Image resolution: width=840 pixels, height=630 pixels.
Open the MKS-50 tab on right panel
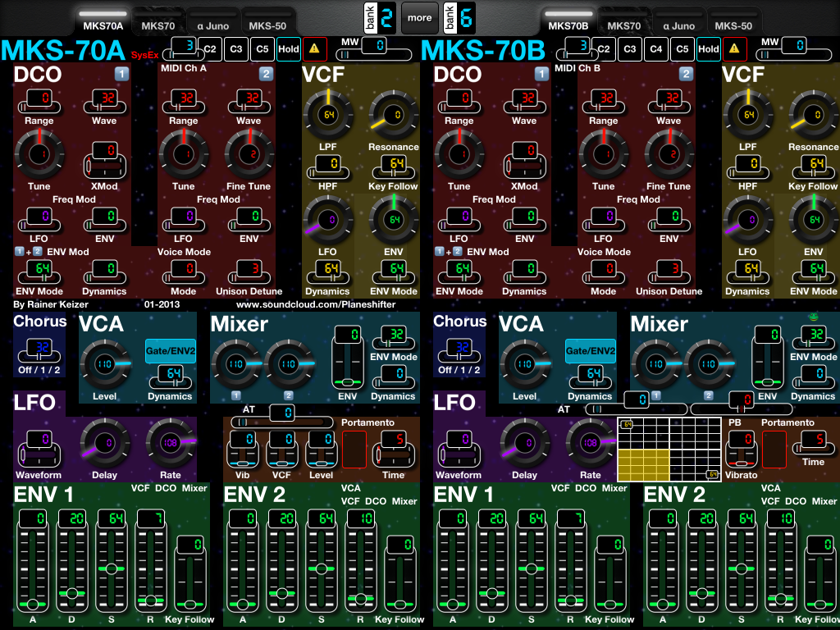click(733, 21)
